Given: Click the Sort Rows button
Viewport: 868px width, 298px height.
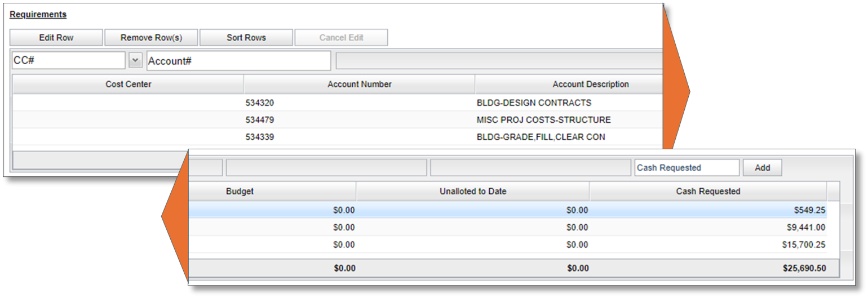Looking at the screenshot, I should 246,38.
